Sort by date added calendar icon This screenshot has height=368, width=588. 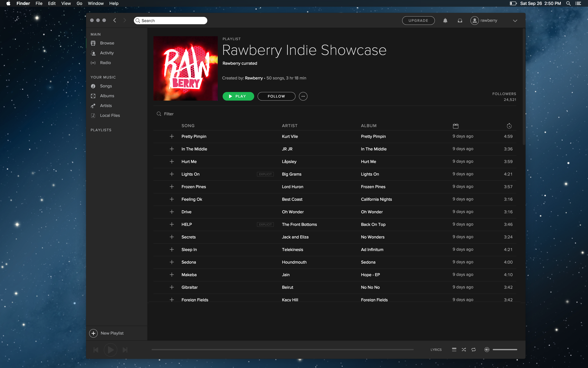pyautogui.click(x=456, y=126)
